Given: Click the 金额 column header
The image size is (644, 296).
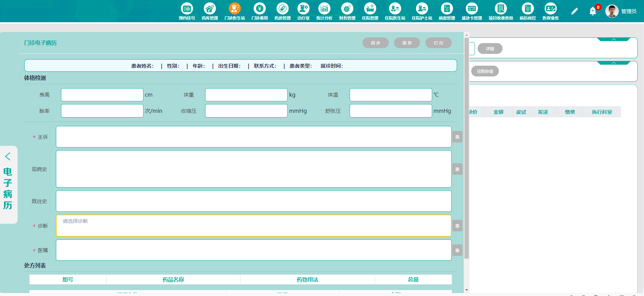Looking at the screenshot, I should [498, 112].
